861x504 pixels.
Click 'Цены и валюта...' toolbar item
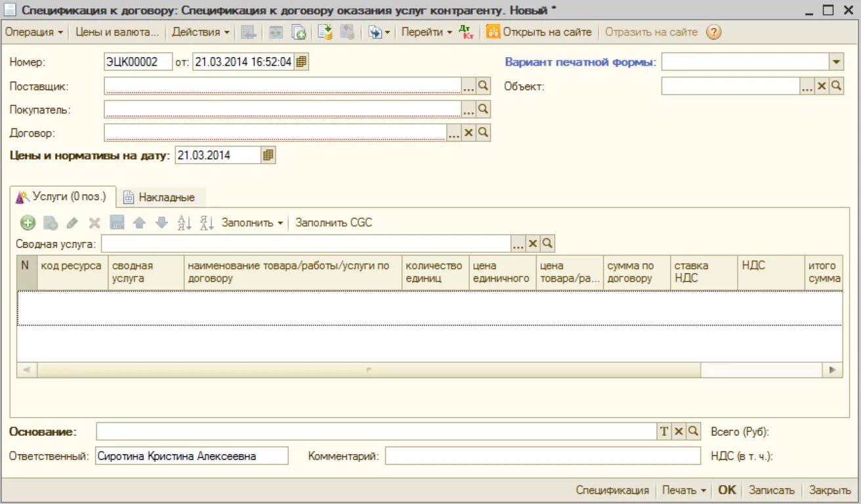click(117, 32)
